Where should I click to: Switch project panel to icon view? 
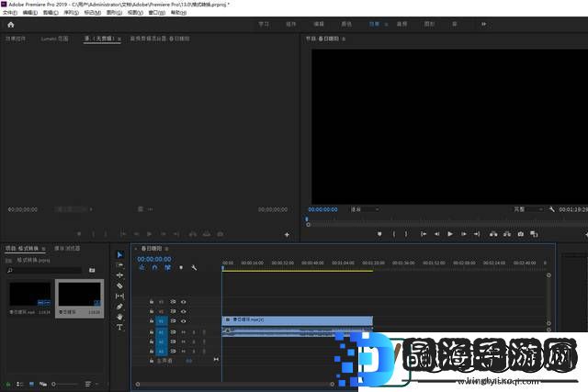click(31, 384)
